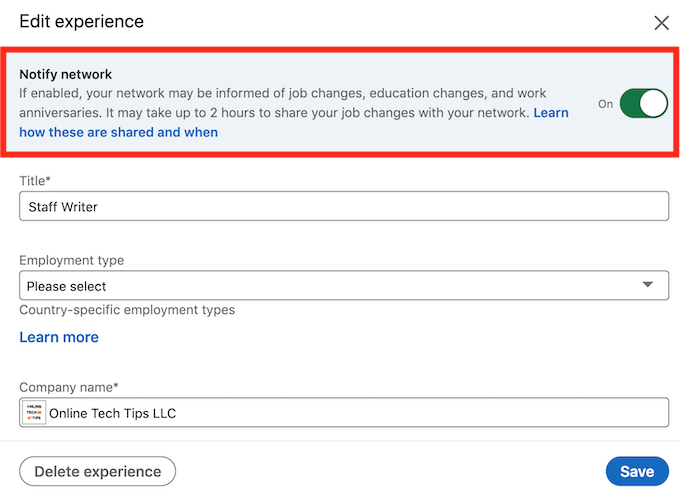The width and height of the screenshot is (680, 495).
Task: Click the Title field containing Staff Writer
Action: click(x=343, y=206)
